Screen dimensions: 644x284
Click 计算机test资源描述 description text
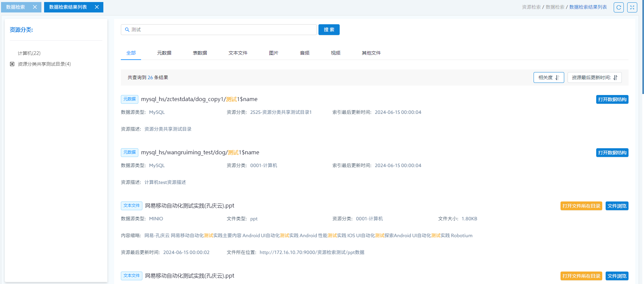point(165,182)
